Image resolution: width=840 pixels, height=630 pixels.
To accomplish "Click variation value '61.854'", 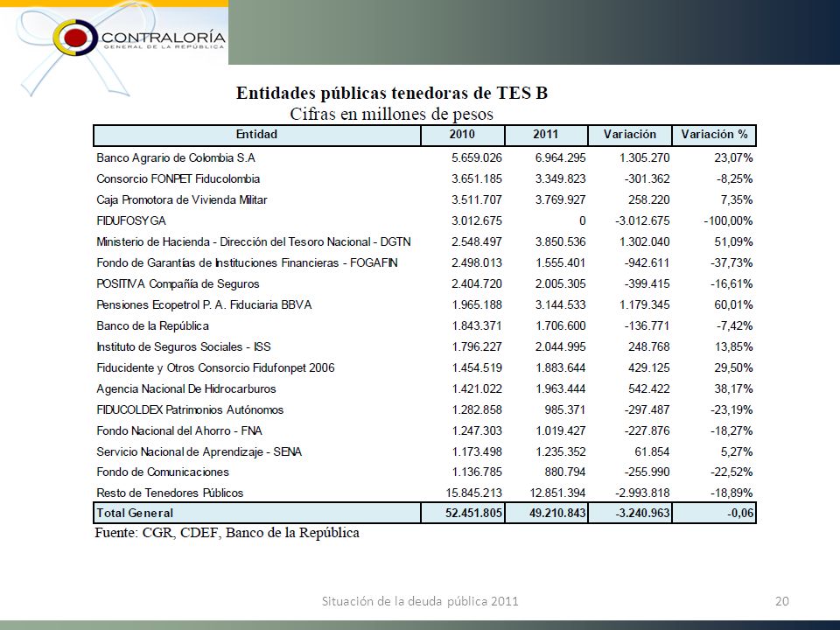I will tap(652, 451).
